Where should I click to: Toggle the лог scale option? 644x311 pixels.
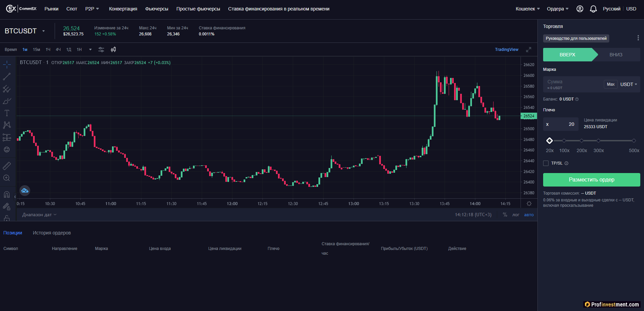[516, 215]
